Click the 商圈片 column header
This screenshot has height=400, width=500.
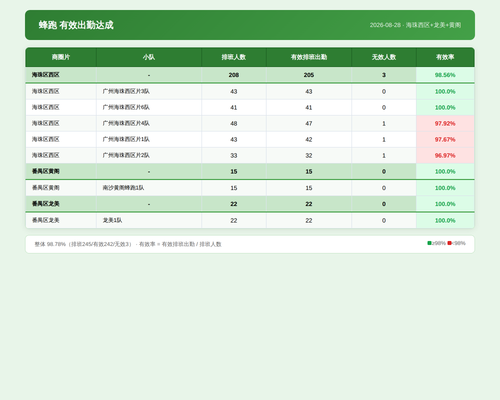tap(61, 57)
